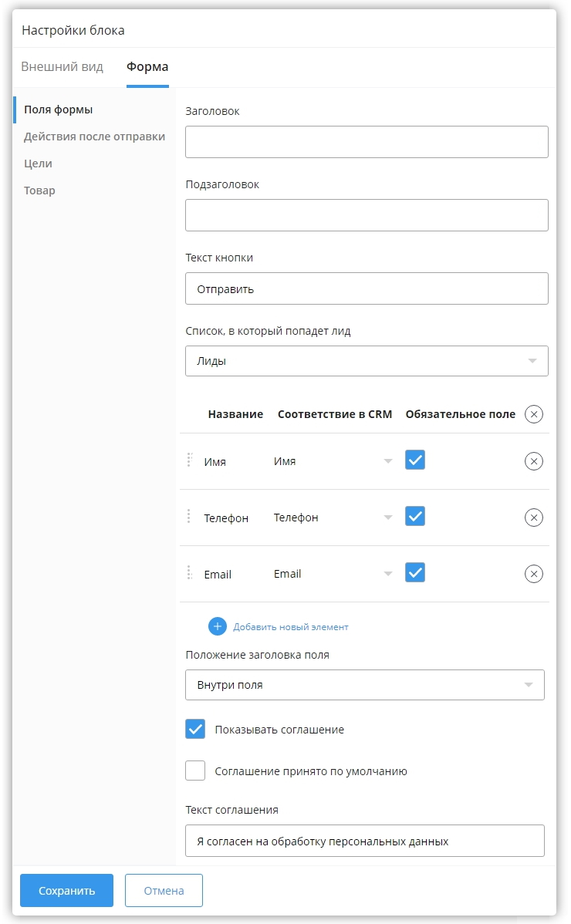
Task: Open the Лиды list dropdown
Action: point(367,361)
